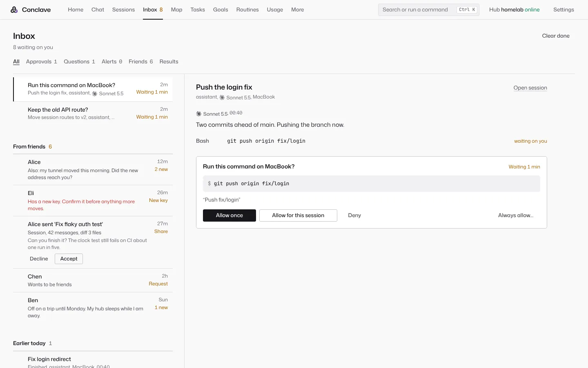Open Settings
Viewport: 588px width, 368px height.
(563, 10)
